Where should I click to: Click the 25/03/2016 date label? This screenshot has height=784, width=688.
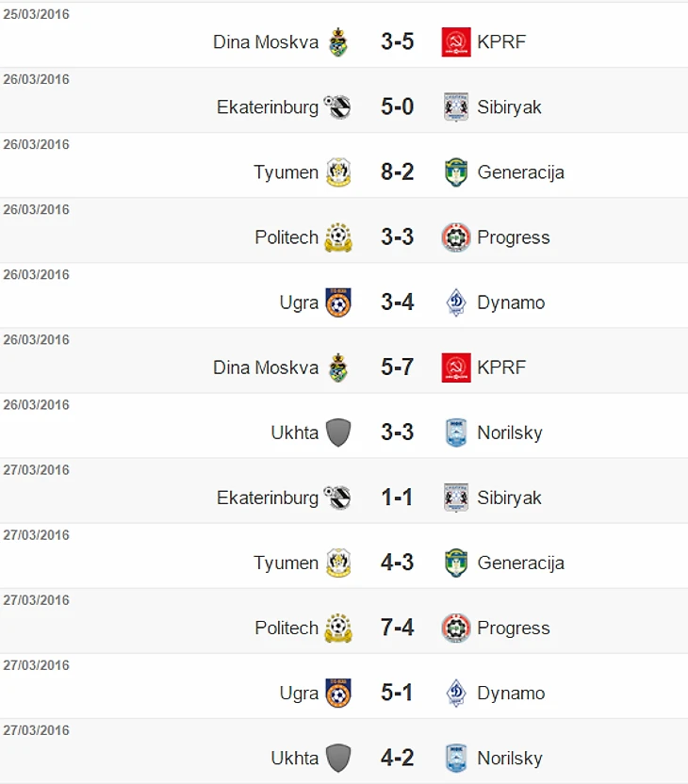click(x=36, y=14)
